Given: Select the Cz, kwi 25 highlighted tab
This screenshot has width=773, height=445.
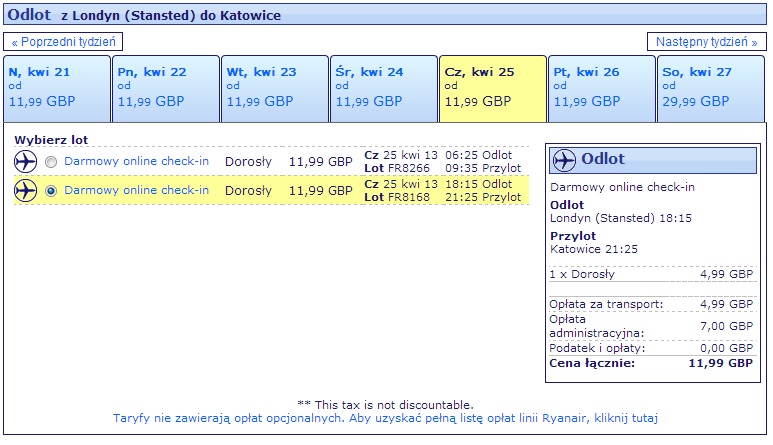Looking at the screenshot, I should coord(493,89).
